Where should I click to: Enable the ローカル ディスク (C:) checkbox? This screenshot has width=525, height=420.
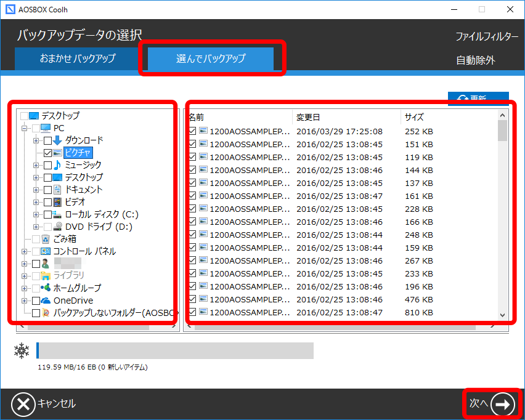point(47,214)
